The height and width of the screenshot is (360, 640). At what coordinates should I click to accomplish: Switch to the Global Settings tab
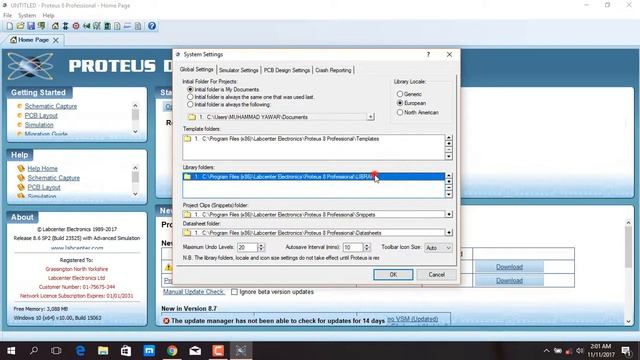point(197,69)
